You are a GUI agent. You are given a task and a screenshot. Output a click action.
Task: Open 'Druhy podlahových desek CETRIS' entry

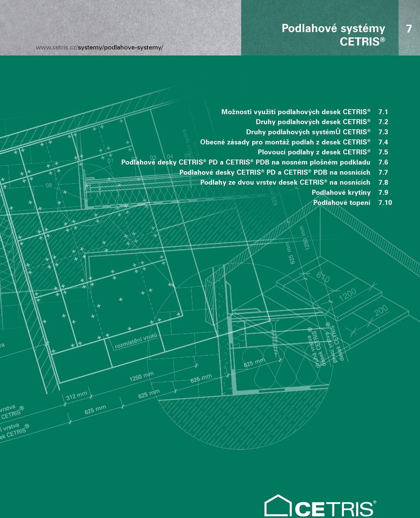pyautogui.click(x=313, y=122)
